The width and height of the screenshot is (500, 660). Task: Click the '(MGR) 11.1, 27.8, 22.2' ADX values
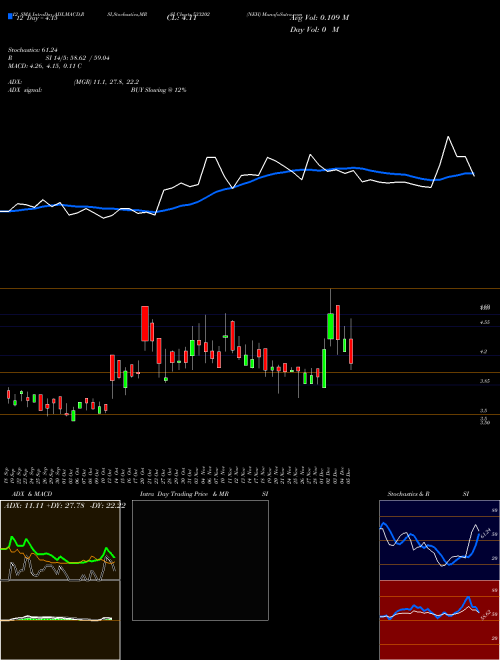(x=106, y=82)
